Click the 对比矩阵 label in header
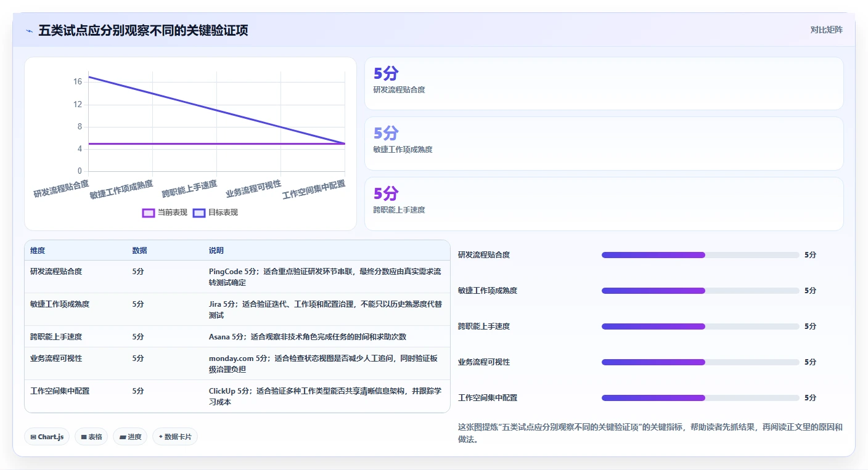This screenshot has width=868, height=470. (x=826, y=30)
